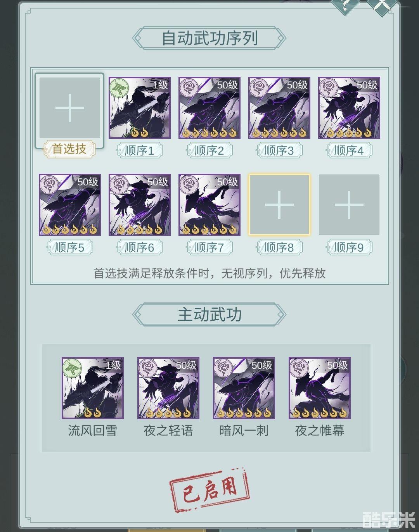This screenshot has height=532, width=419.
Task: Add a skill to empty 顺序8 slot
Action: pos(279,205)
